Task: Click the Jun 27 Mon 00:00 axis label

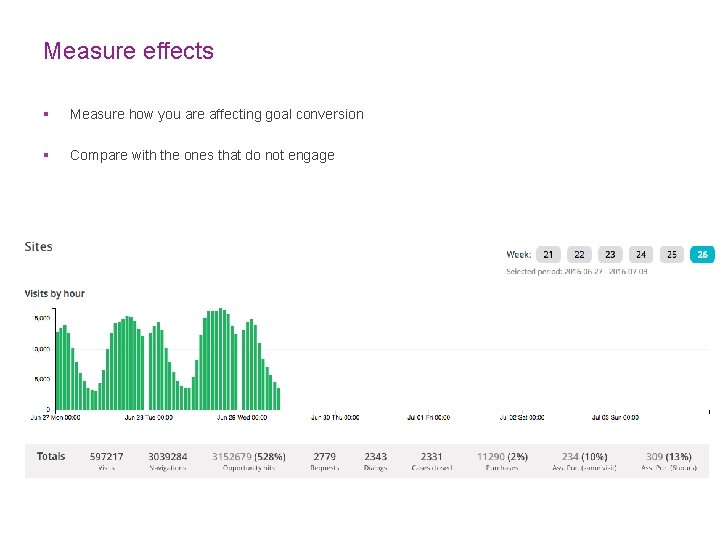Action: 54,417
